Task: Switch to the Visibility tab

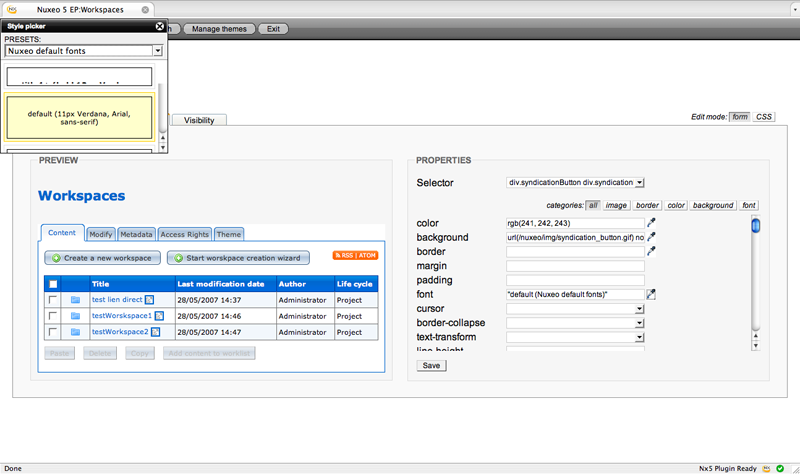Action: [199, 120]
